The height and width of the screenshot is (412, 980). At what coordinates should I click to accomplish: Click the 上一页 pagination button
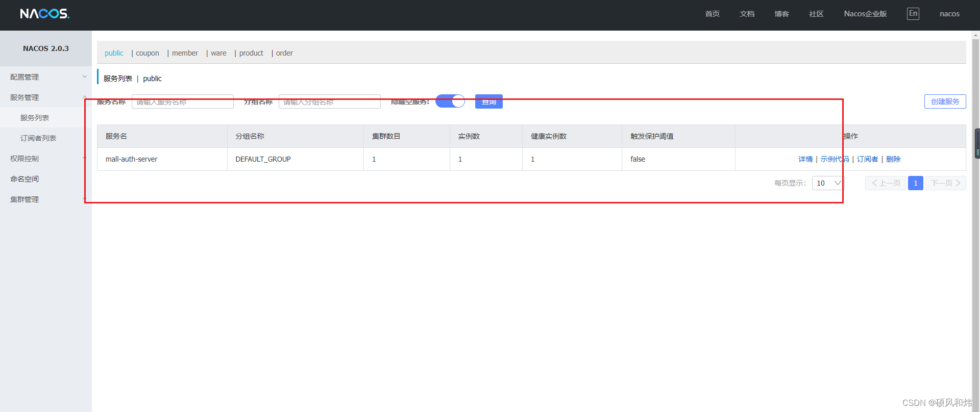pos(886,183)
